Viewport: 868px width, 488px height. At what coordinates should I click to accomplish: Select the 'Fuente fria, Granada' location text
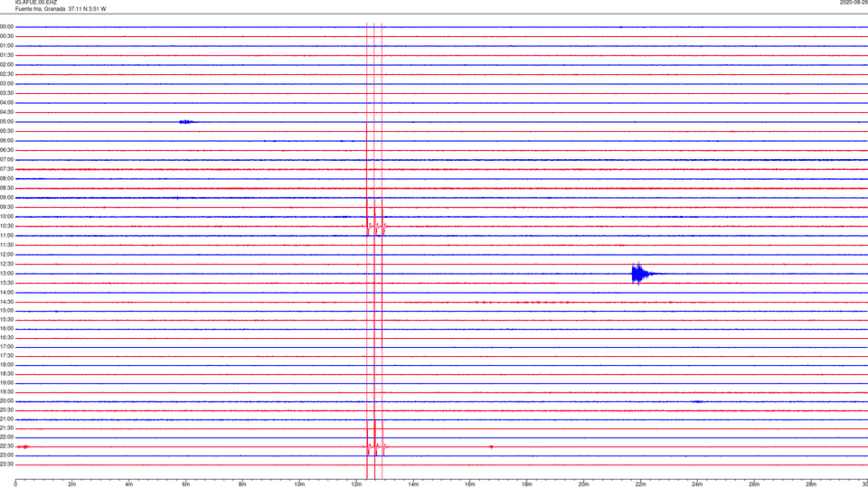(40, 9)
